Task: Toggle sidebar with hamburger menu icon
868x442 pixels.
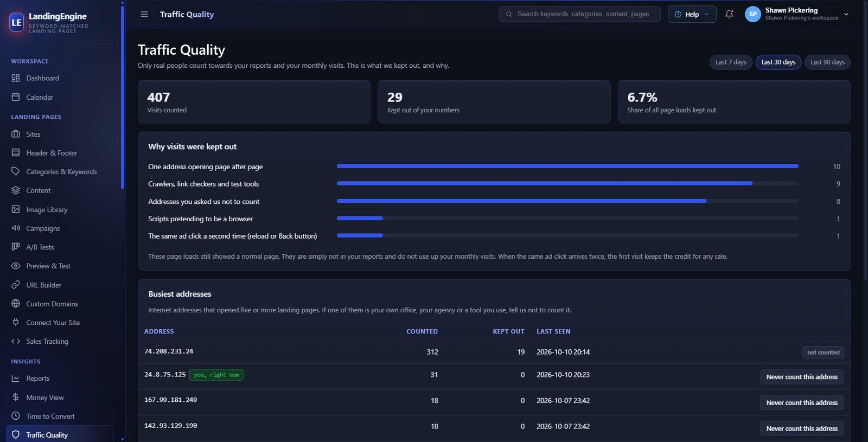Action: [x=144, y=14]
